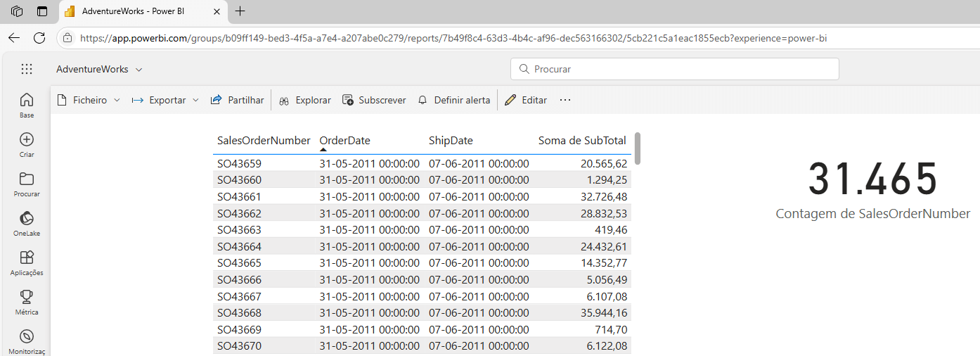980x356 pixels.
Task: Click the Editar pencil button
Action: [x=526, y=100]
